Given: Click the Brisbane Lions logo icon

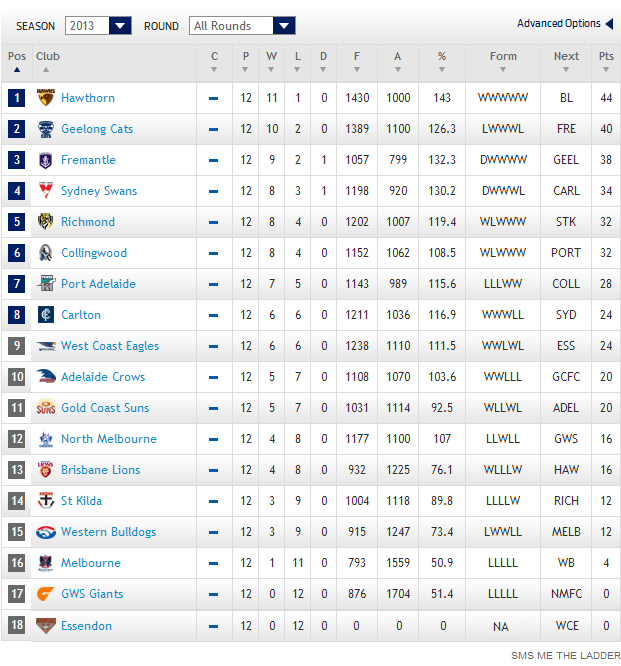Looking at the screenshot, I should click(45, 470).
